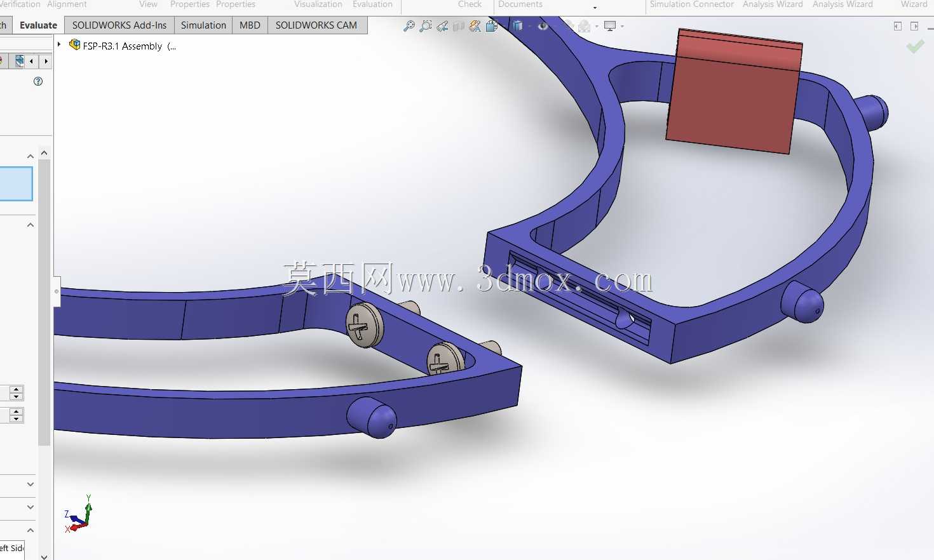The height and width of the screenshot is (560, 934).
Task: Click the panel scrollbar down arrow
Action: [x=44, y=556]
